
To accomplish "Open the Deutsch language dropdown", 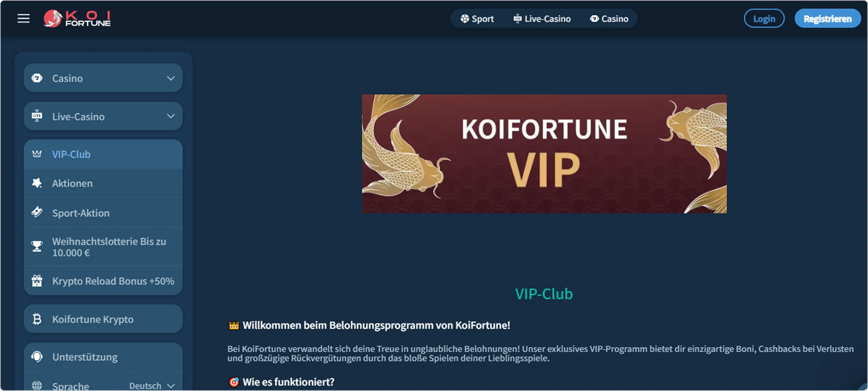I will (152, 385).
